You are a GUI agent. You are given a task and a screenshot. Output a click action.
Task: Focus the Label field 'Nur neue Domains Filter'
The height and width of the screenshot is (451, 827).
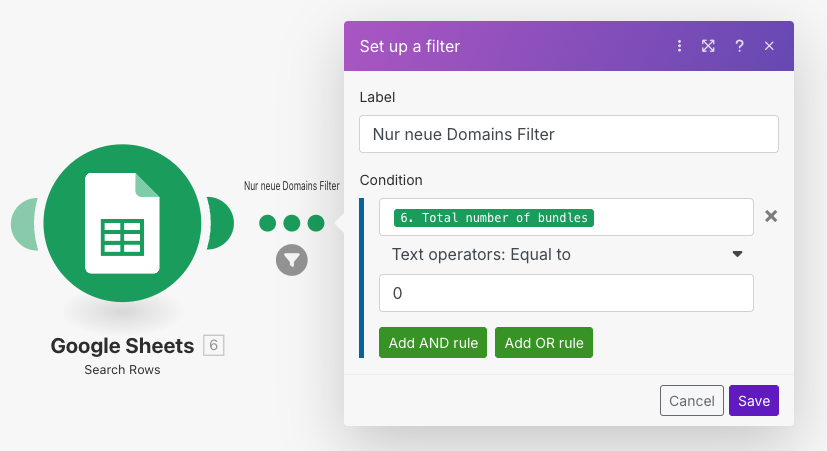click(569, 134)
